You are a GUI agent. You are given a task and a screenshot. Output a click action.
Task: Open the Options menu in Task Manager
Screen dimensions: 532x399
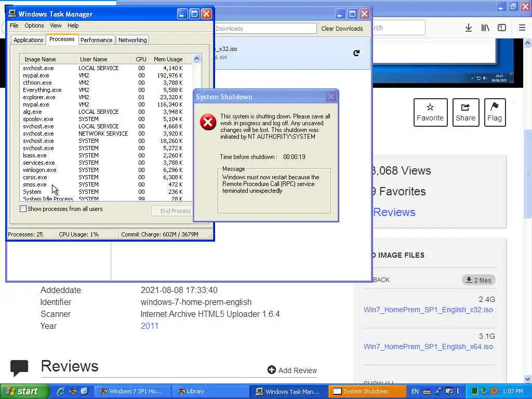pyautogui.click(x=34, y=25)
